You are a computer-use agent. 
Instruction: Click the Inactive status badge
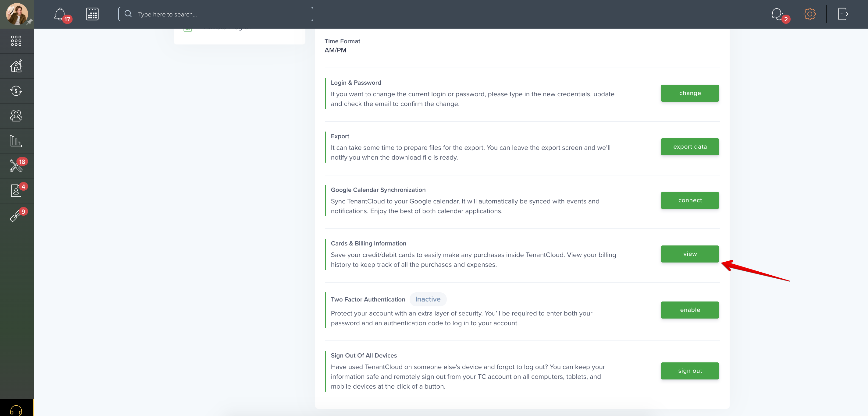click(x=428, y=299)
